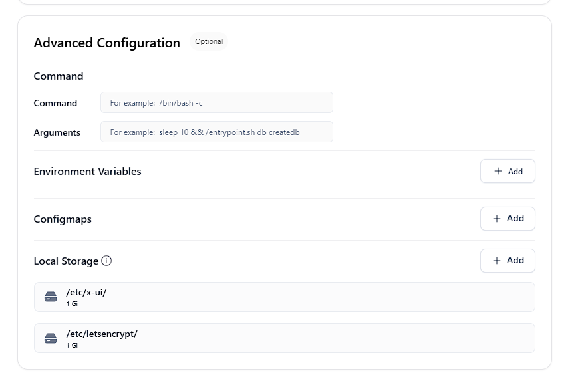Click the Optional badge
This screenshot has width=588, height=383.
[x=208, y=41]
